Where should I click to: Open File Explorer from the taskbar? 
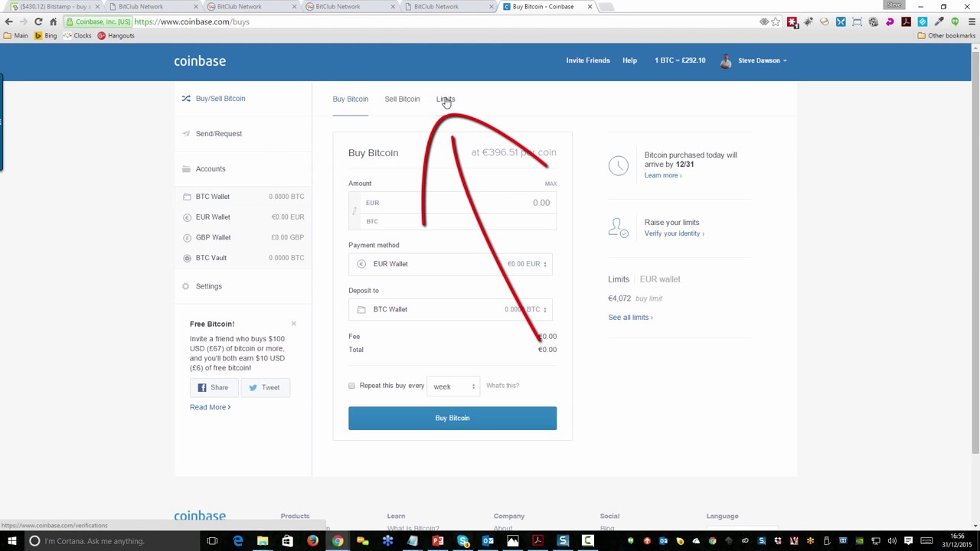click(x=263, y=541)
